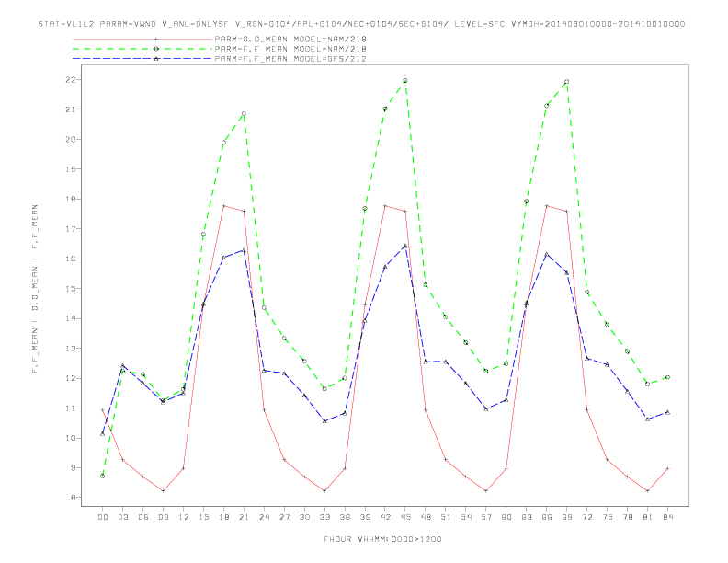Select legend text PARM=F.F_MEAN MODEL=GFS/212
This screenshot has height=563, width=728.
pyautogui.click(x=290, y=59)
